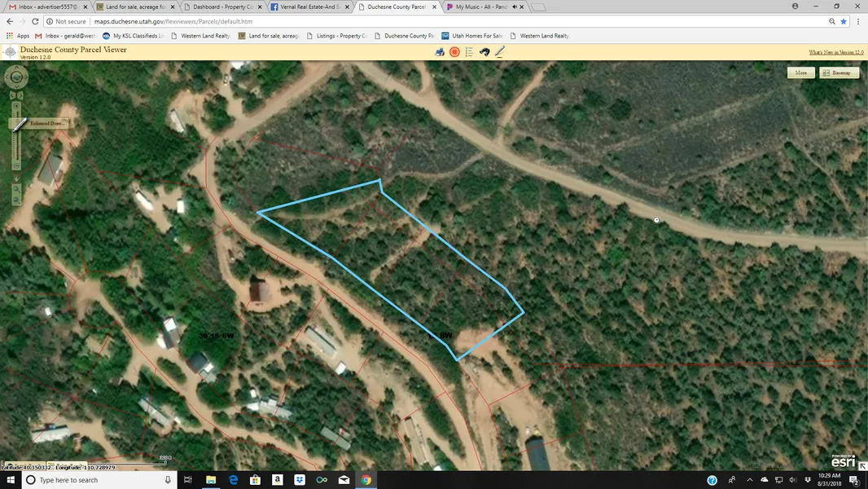
Task: Open What's New in Version 12.0 link
Action: (835, 52)
